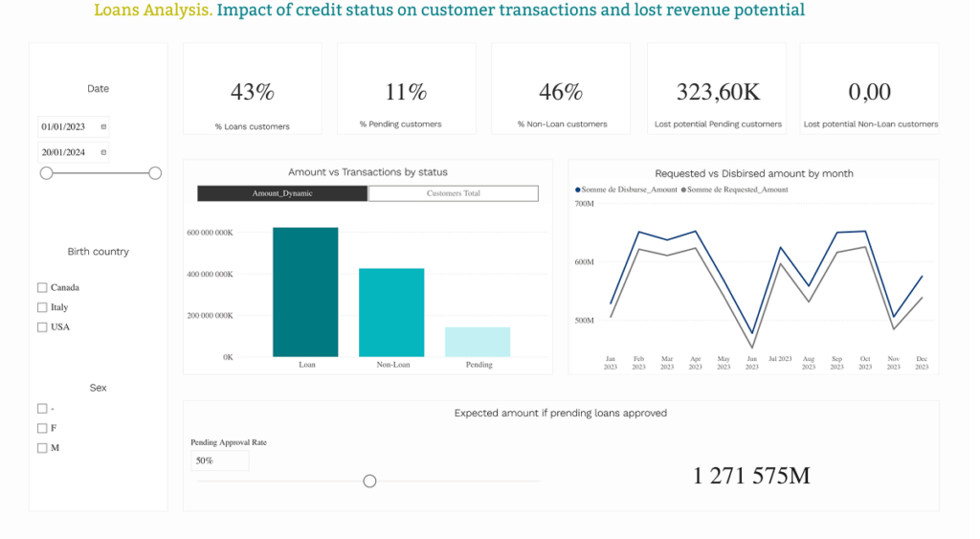Click Expected amount if prending loans approved title
980x539 pixels.
click(x=561, y=413)
